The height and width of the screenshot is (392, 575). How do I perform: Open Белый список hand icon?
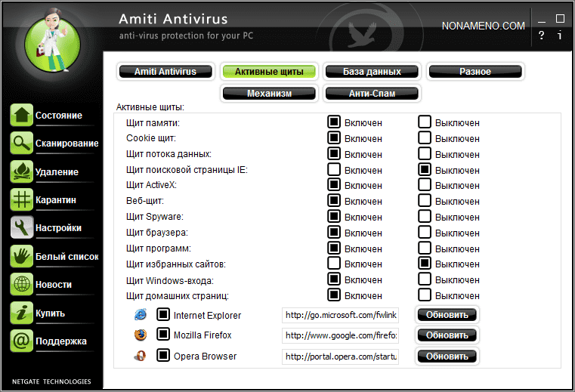[22, 256]
